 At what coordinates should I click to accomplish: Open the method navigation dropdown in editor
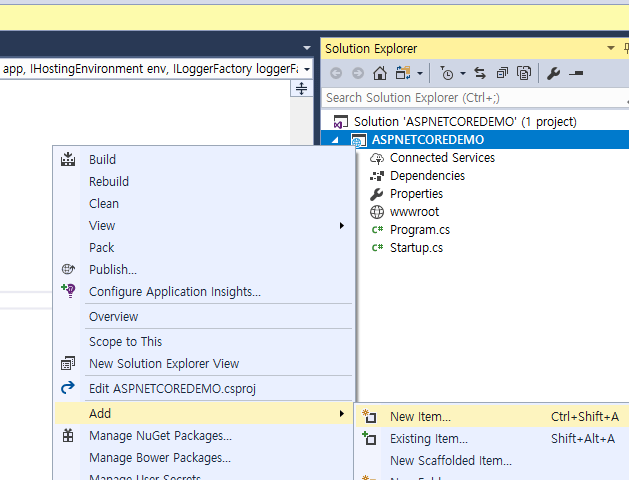pos(307,68)
